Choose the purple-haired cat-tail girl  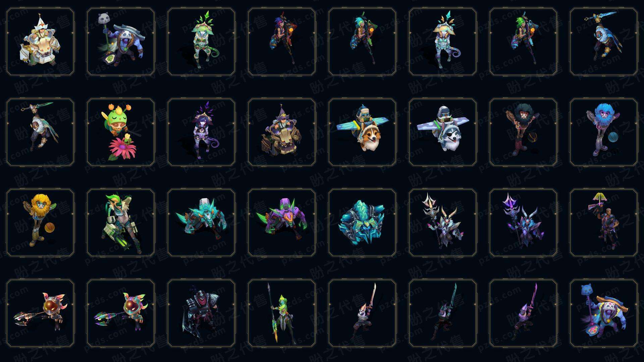coord(201,132)
